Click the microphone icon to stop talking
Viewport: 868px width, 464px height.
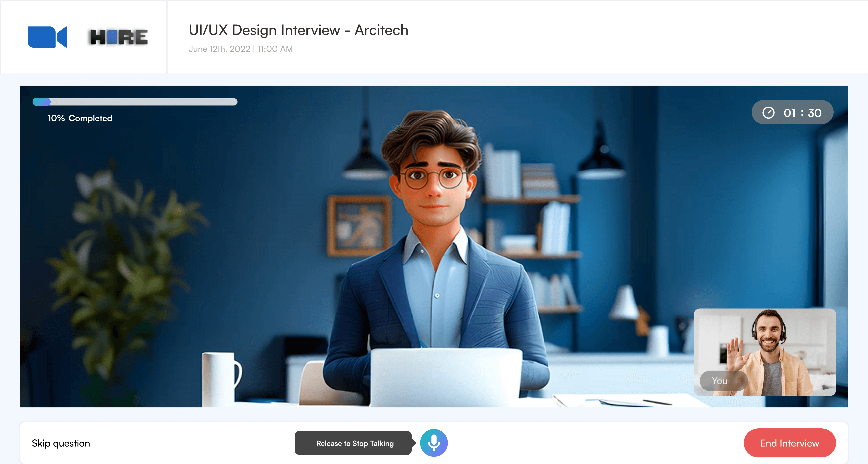(434, 443)
